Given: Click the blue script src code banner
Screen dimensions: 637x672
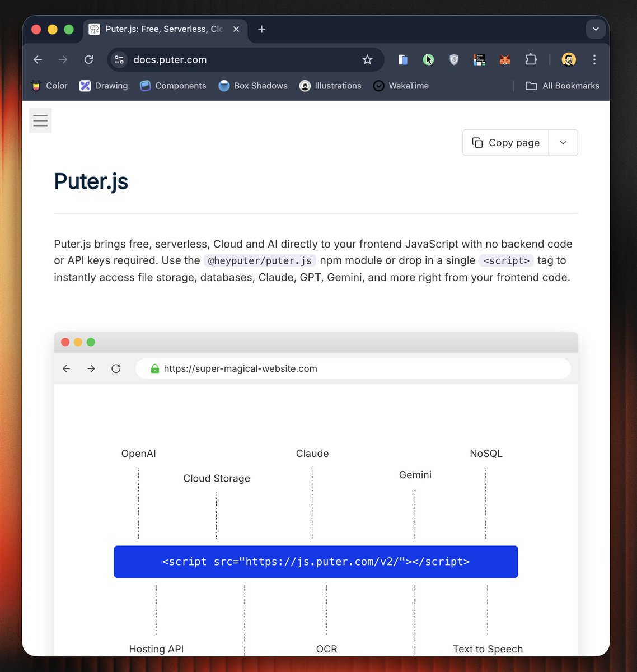Looking at the screenshot, I should click(316, 562).
